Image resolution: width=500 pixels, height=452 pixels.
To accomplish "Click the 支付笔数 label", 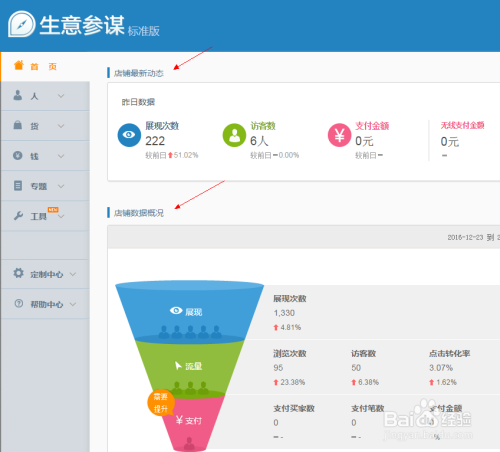I will [x=368, y=408].
